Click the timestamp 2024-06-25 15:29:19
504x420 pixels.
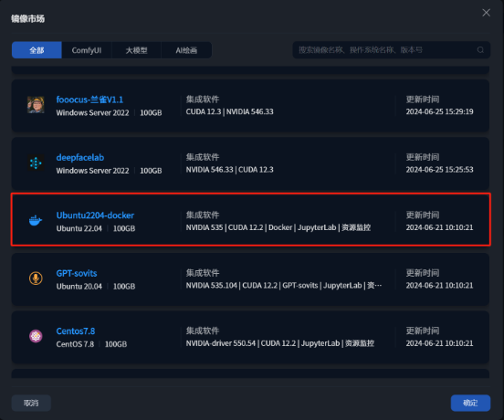pyautogui.click(x=439, y=111)
